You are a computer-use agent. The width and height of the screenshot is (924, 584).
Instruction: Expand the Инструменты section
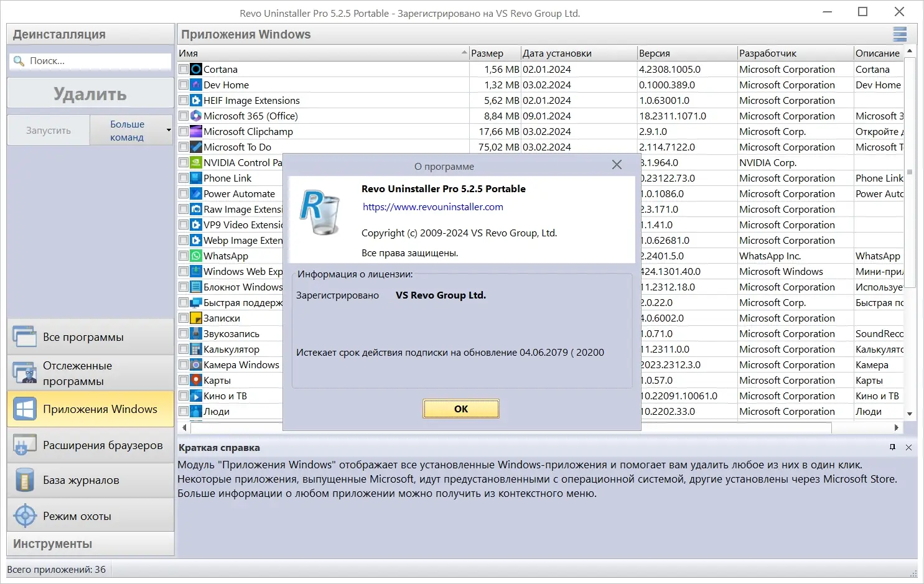(90, 544)
